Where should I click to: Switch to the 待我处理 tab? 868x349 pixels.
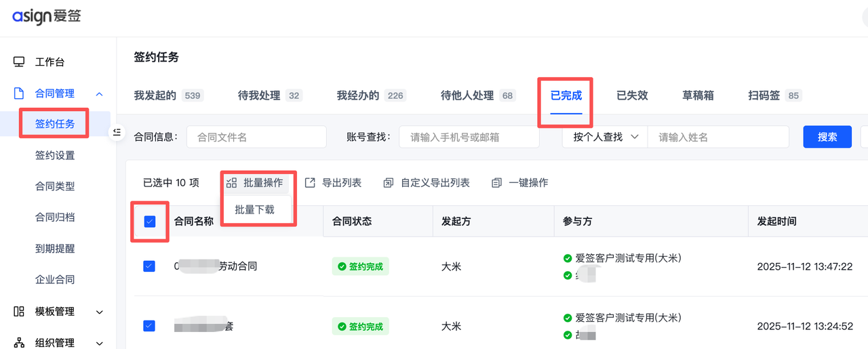tap(259, 96)
